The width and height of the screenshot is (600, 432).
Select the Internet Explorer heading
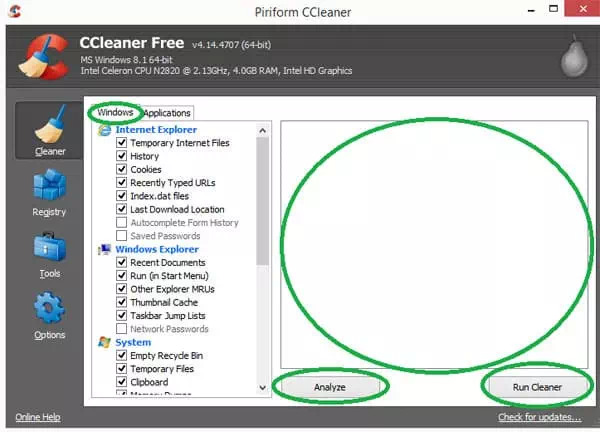156,130
